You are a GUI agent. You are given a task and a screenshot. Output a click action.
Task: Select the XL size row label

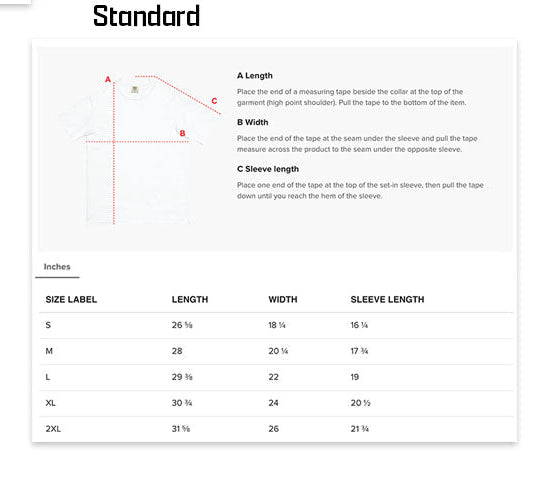tap(50, 403)
